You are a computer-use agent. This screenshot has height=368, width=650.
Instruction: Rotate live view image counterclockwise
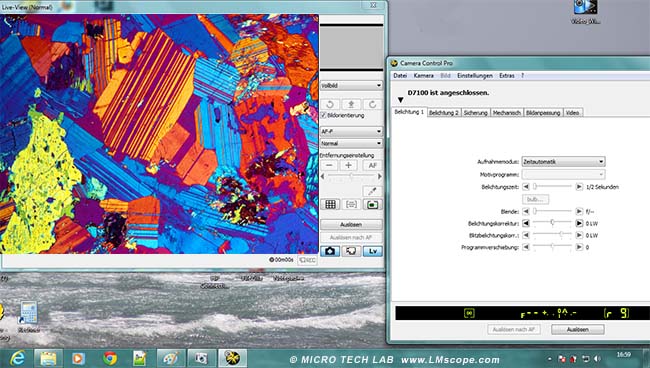[x=330, y=104]
